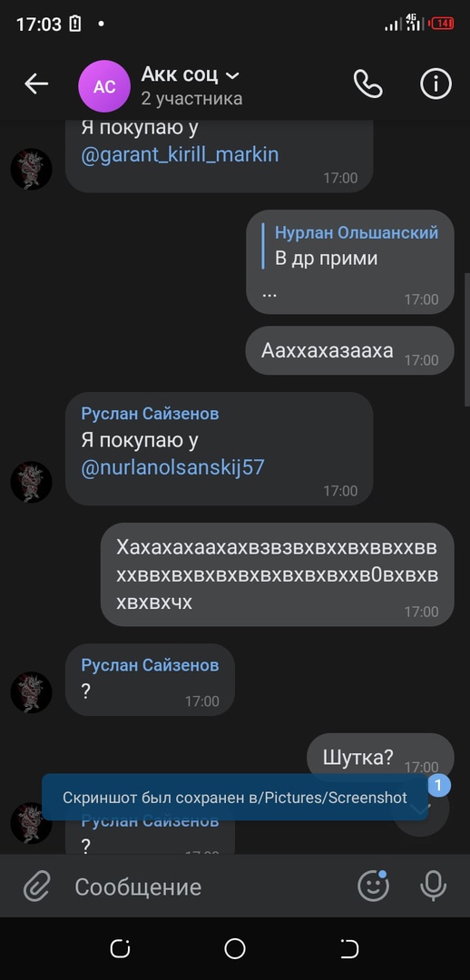Tap the sender name Руслан Сайзенов above the nurlanolsanskij57 message
470x980 pixels.
click(x=150, y=414)
